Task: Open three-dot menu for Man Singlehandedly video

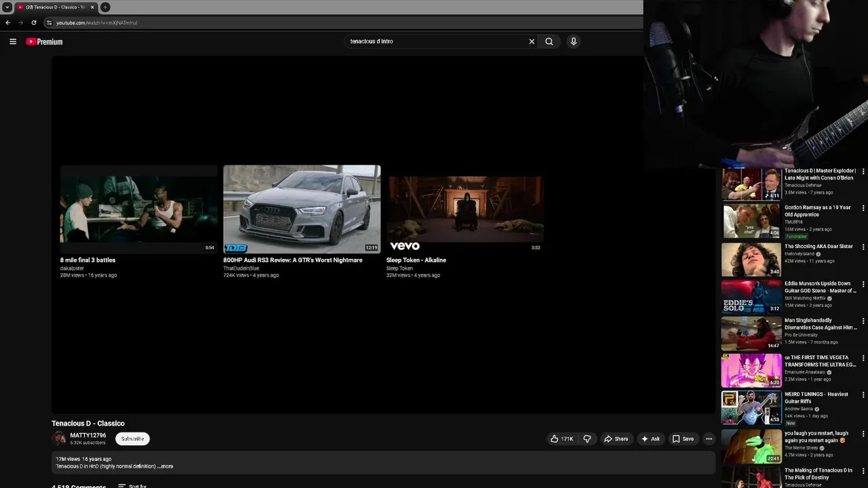Action: point(863,321)
